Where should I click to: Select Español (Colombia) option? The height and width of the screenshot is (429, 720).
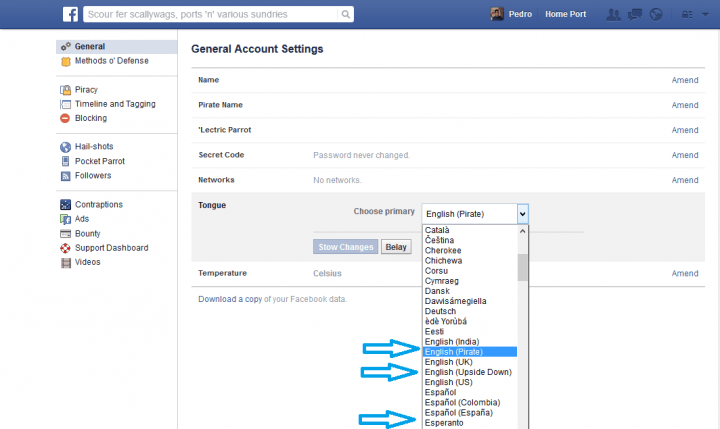[462, 402]
